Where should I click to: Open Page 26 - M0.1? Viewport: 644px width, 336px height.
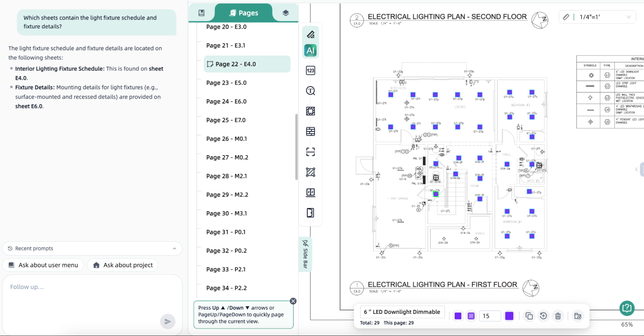(226, 139)
